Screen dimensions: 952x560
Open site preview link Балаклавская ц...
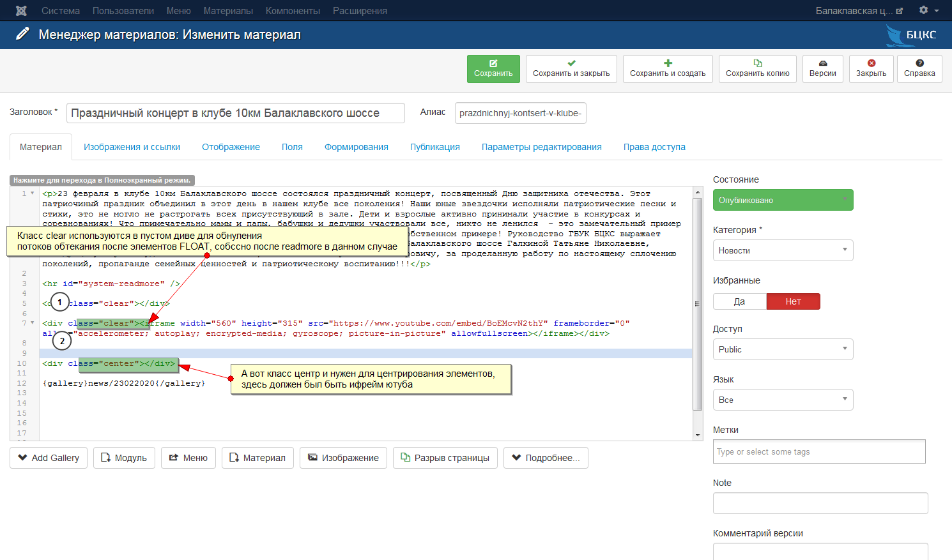[x=859, y=11]
